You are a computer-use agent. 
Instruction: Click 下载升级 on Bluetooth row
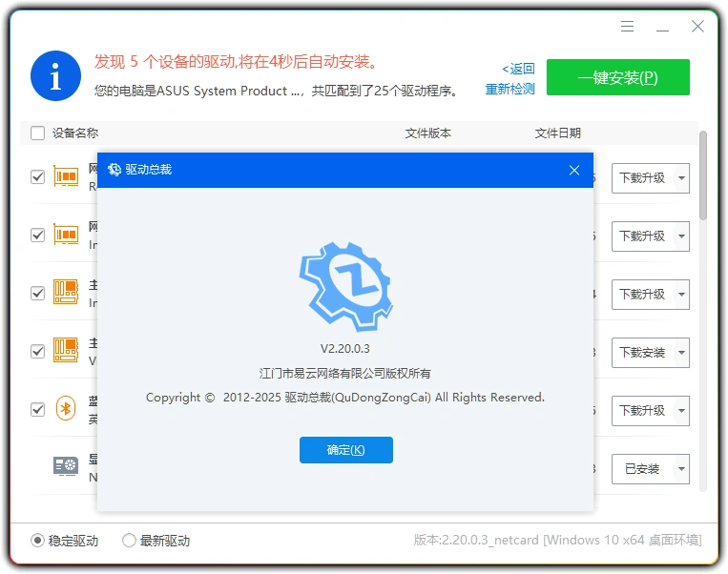(643, 411)
